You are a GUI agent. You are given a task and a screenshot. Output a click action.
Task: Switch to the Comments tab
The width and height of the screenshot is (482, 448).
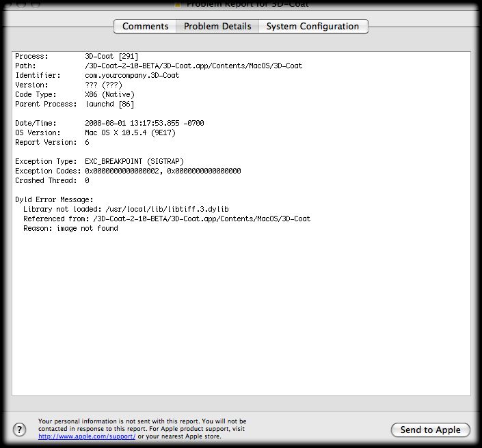click(x=145, y=27)
